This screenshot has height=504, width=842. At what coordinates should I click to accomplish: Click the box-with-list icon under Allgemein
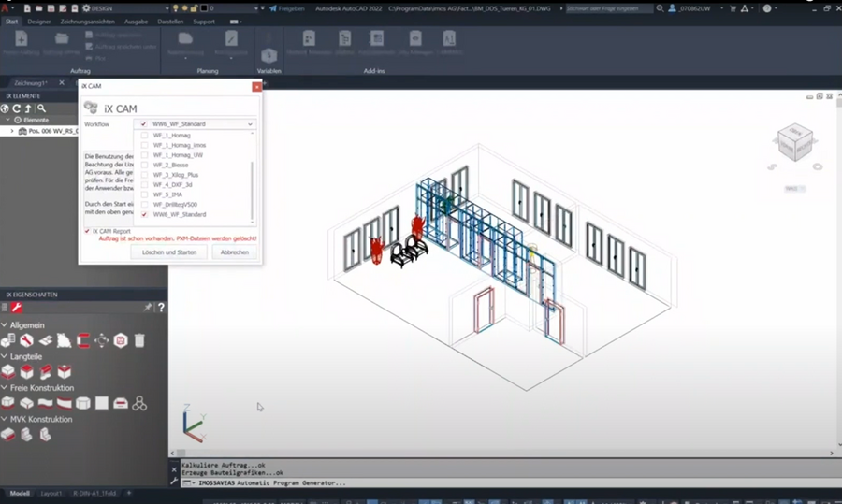pyautogui.click(x=8, y=340)
